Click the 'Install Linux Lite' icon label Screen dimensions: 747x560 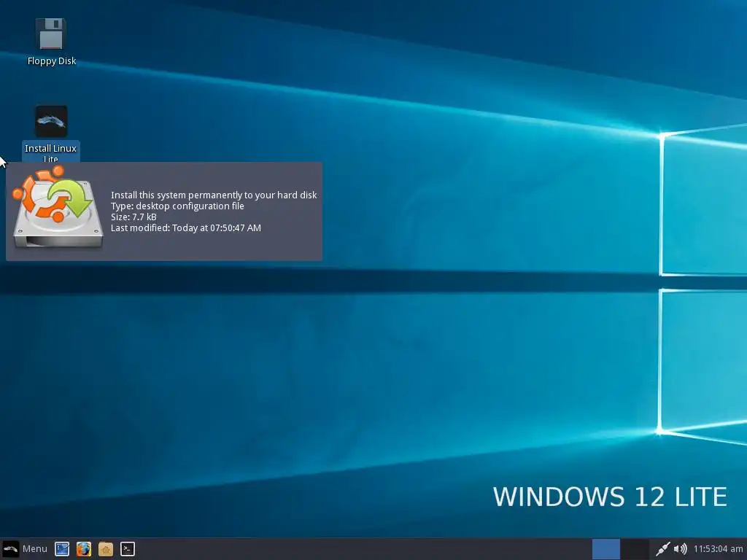[x=50, y=153]
